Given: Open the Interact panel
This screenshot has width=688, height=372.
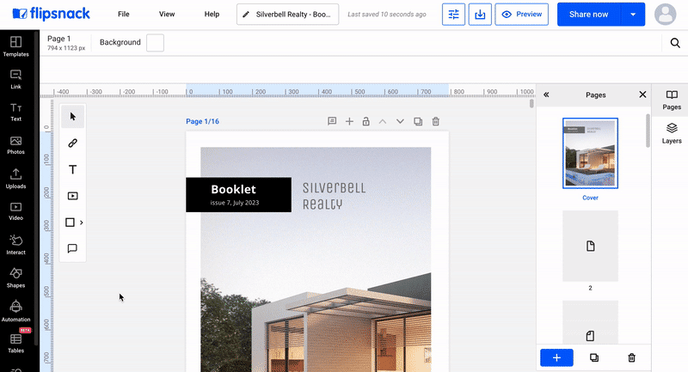Looking at the screenshot, I should pos(16,244).
